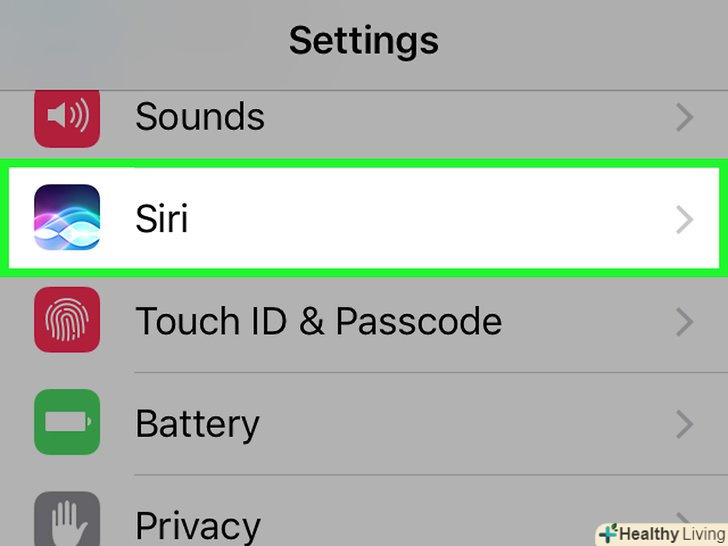Image resolution: width=728 pixels, height=546 pixels.
Task: Tap the Touch ID fingerprint icon
Action: [x=67, y=320]
